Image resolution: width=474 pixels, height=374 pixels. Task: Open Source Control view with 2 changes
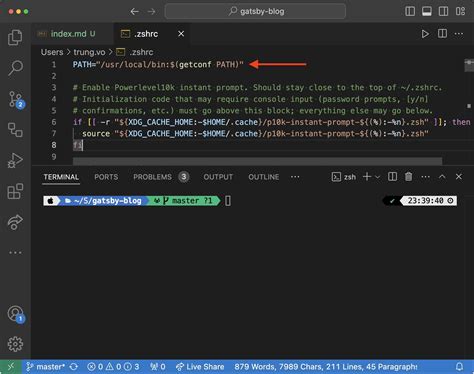[16, 99]
